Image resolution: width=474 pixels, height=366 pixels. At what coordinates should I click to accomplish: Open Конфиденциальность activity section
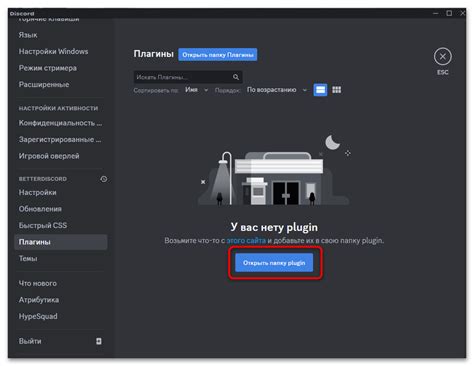(x=61, y=123)
